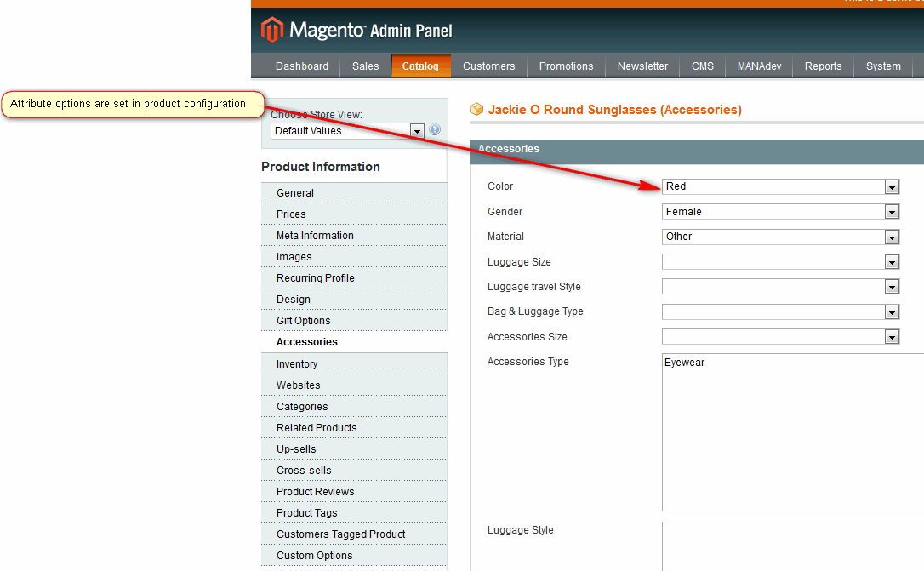This screenshot has height=571, width=924.
Task: Click the Luggage Style field label
Action: [521, 530]
